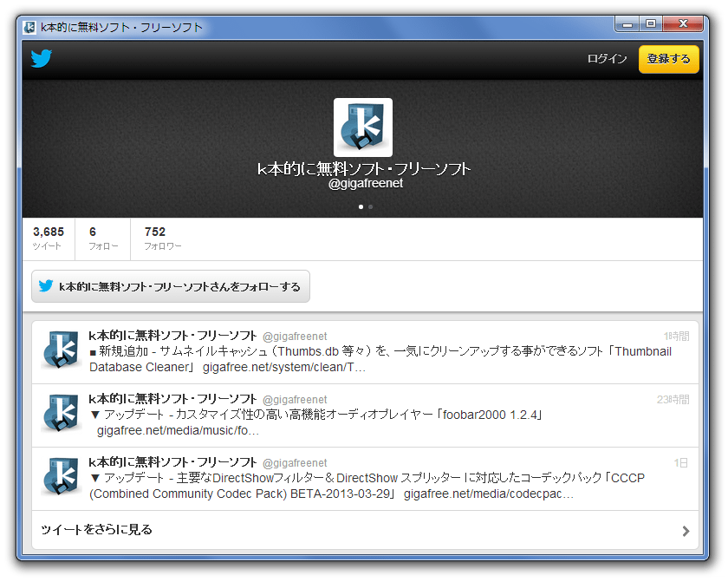728x582 pixels.
Task: Open the gigafree.net/system/clean/T… link
Action: [x=284, y=368]
